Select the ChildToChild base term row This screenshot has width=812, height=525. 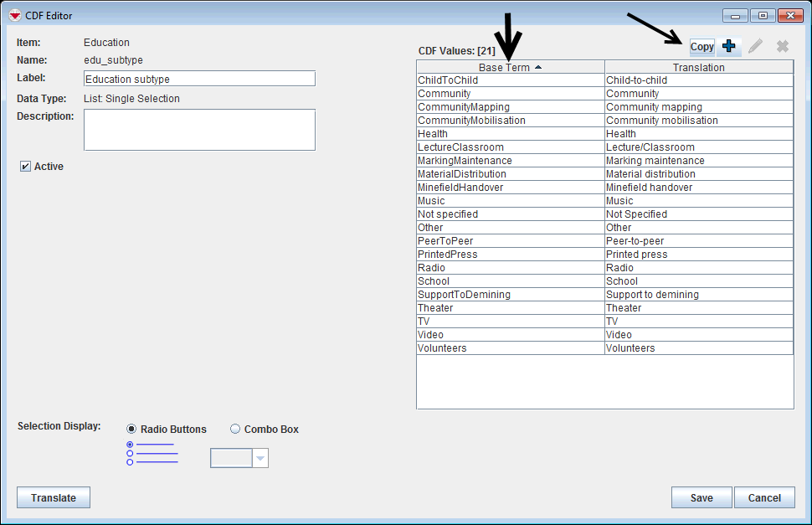click(x=510, y=80)
